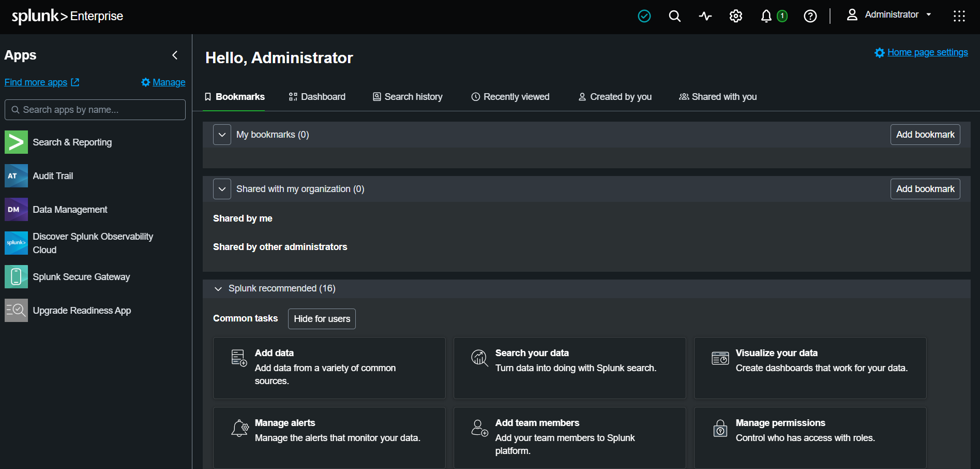This screenshot has width=980, height=469.
Task: Collapse the Splunk recommended section
Action: (218, 289)
